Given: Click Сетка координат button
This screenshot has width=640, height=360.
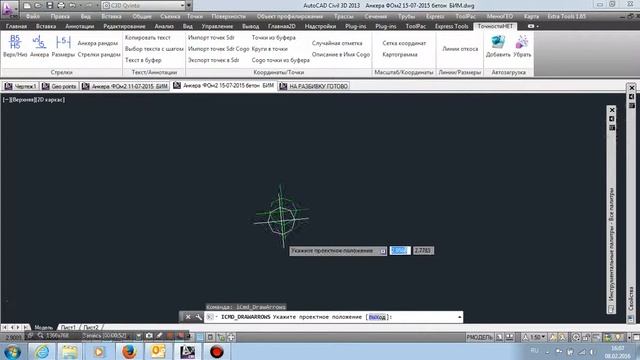Looking at the screenshot, I should tap(404, 43).
